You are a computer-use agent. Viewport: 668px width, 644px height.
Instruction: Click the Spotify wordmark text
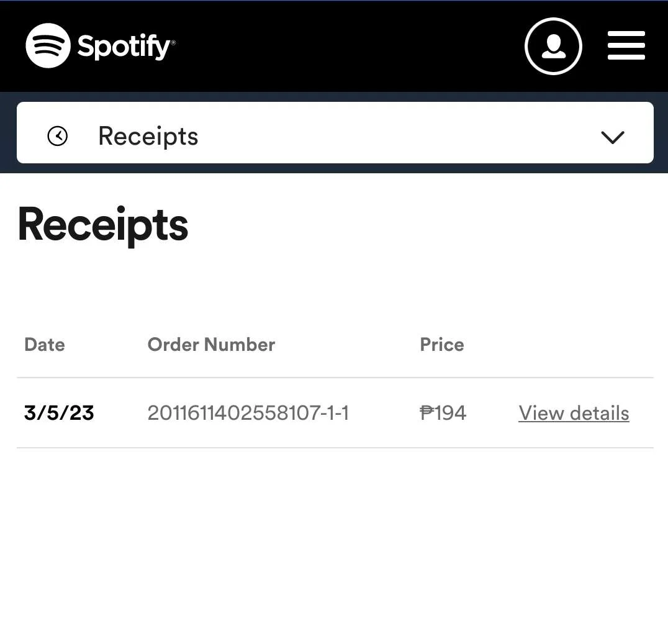coord(126,47)
